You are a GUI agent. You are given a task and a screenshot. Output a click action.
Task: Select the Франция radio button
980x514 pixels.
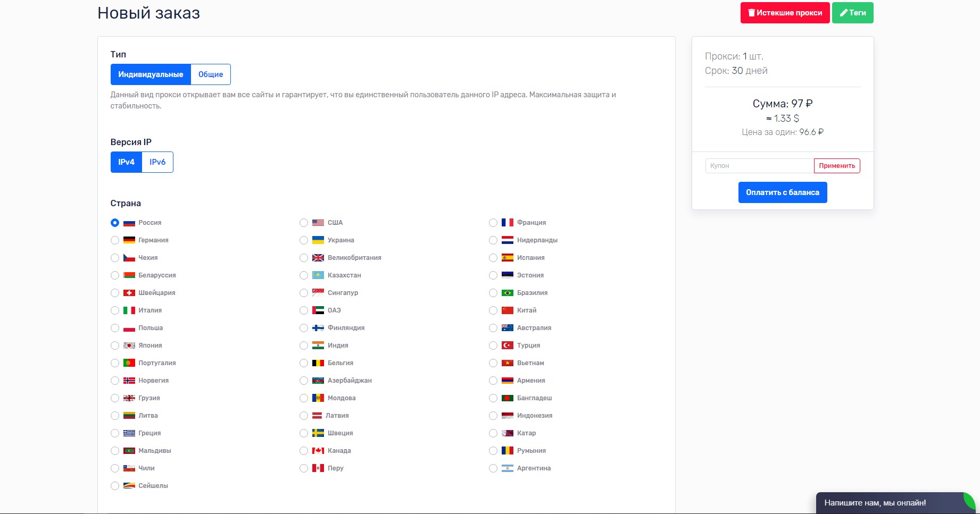[x=493, y=223]
